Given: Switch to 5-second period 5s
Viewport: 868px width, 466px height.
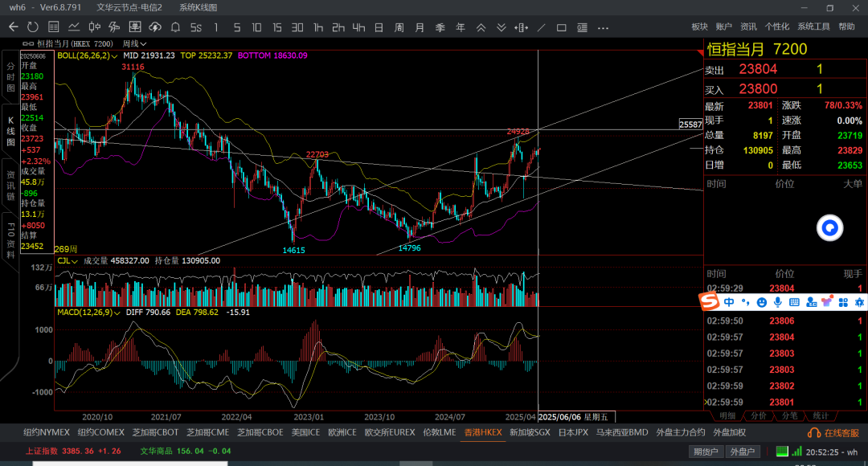Looking at the screenshot, I should 196,27.
